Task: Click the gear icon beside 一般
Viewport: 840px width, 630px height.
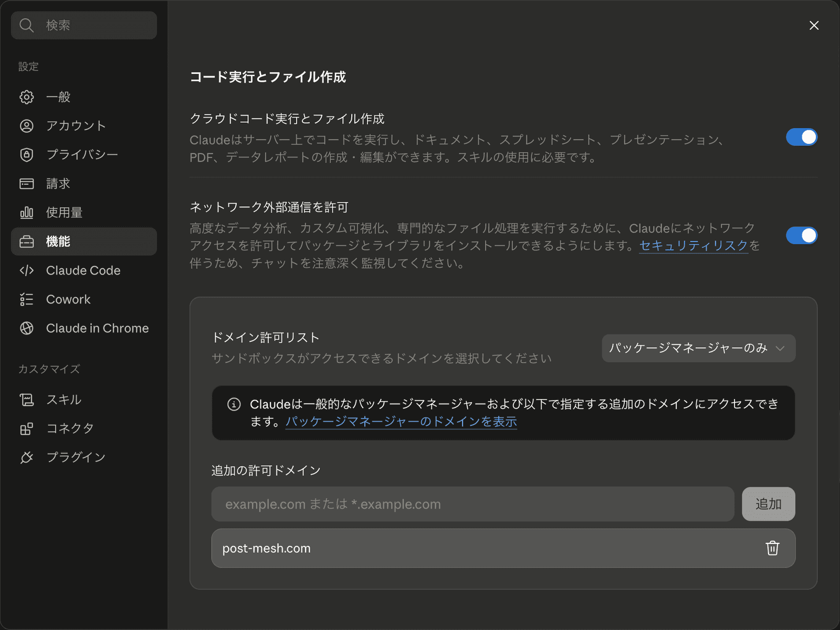Action: tap(27, 97)
